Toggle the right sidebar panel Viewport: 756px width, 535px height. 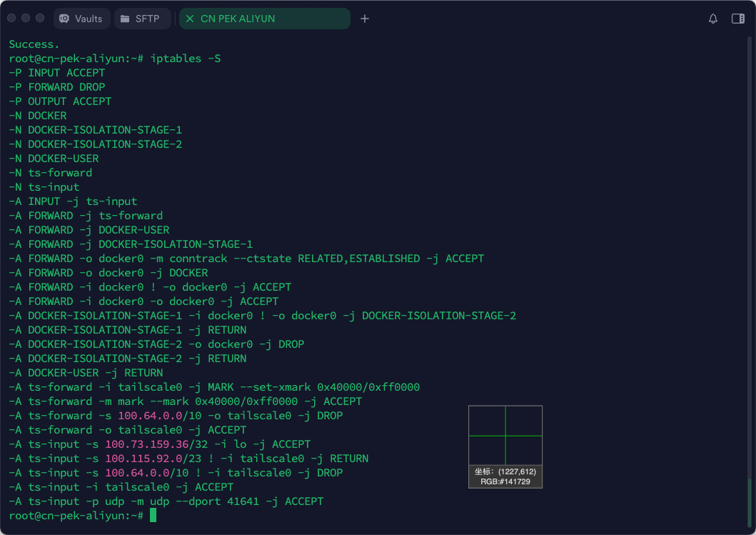click(738, 19)
